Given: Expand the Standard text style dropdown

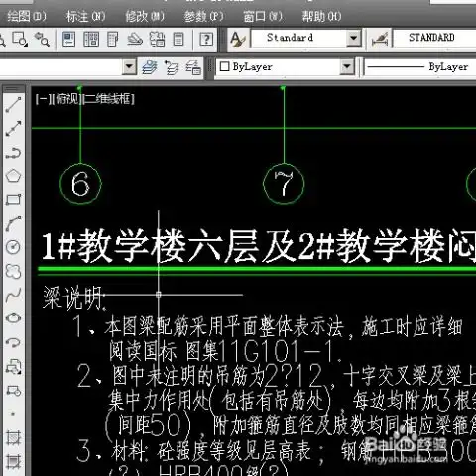Looking at the screenshot, I should pos(353,39).
